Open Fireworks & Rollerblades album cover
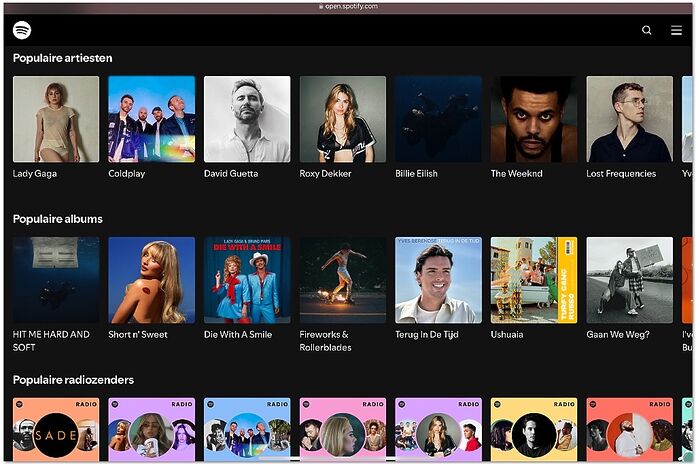 [343, 280]
